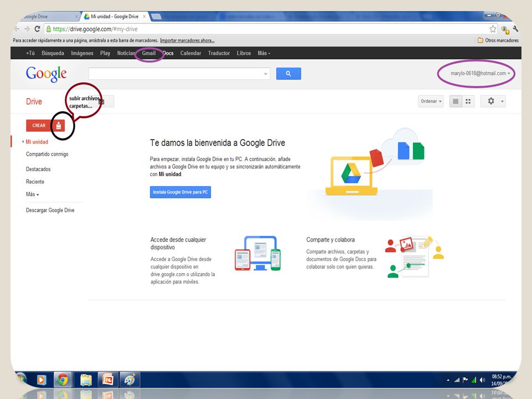
Task: Select Mi unidad in the sidebar
Action: tap(37, 142)
